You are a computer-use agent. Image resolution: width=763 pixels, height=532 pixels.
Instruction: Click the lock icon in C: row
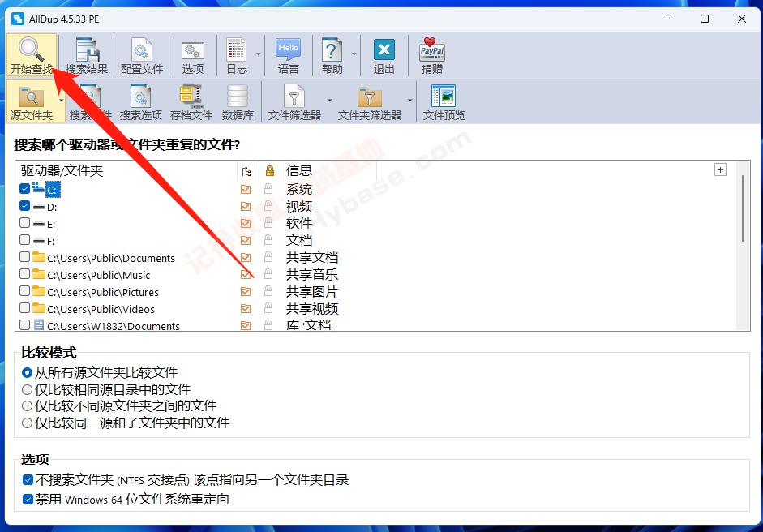click(268, 189)
